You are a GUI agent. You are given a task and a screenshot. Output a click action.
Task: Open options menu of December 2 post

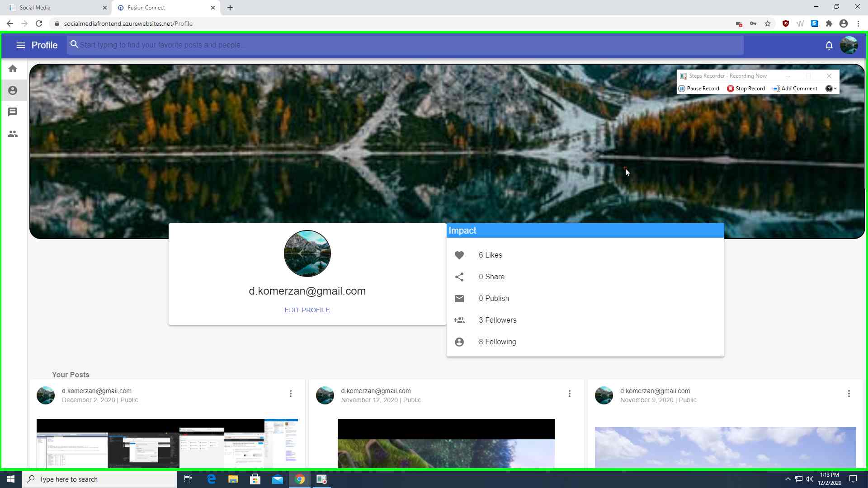tap(291, 394)
